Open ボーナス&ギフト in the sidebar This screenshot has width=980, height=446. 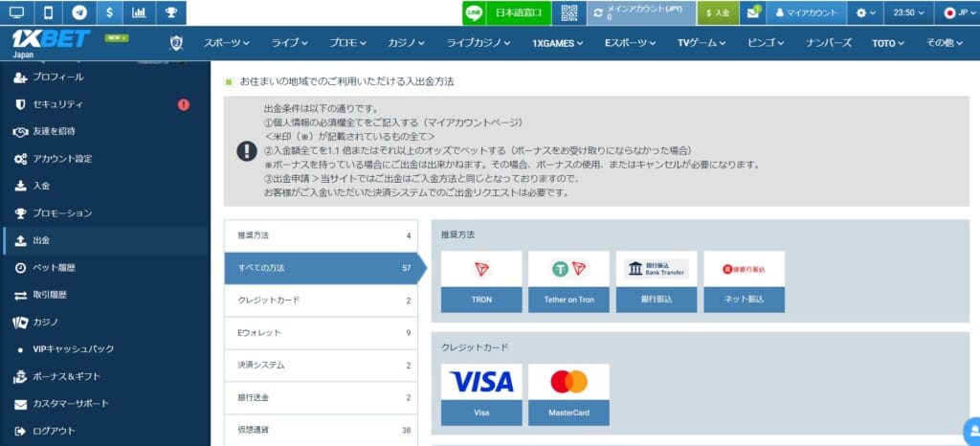coord(105,376)
